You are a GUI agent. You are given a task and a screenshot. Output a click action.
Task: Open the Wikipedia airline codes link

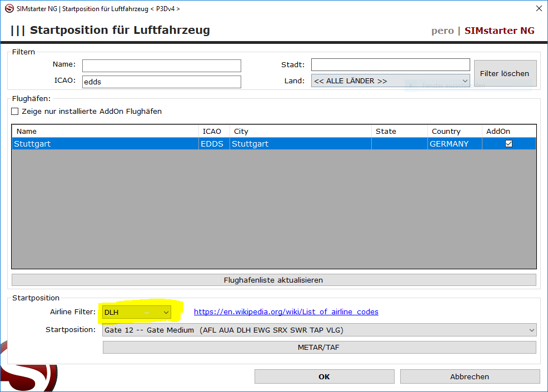coord(286,312)
